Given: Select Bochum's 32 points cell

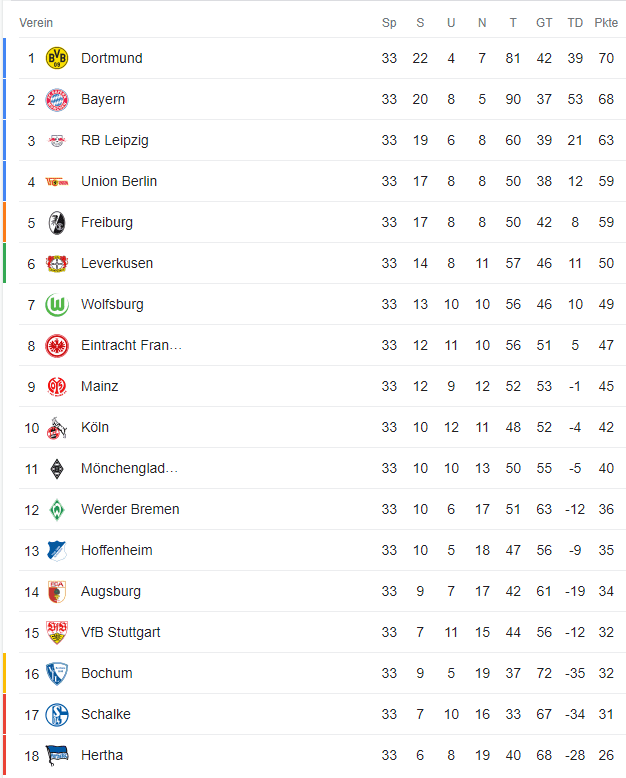Looking at the screenshot, I should point(606,674).
